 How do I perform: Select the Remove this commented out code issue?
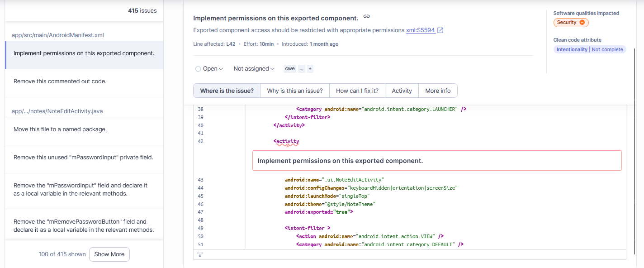(60, 81)
